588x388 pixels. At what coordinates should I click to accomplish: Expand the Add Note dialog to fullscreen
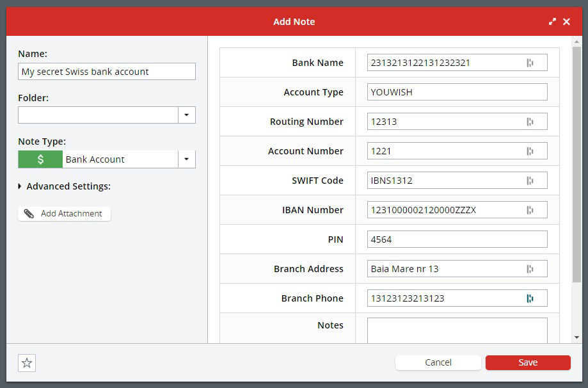[552, 22]
